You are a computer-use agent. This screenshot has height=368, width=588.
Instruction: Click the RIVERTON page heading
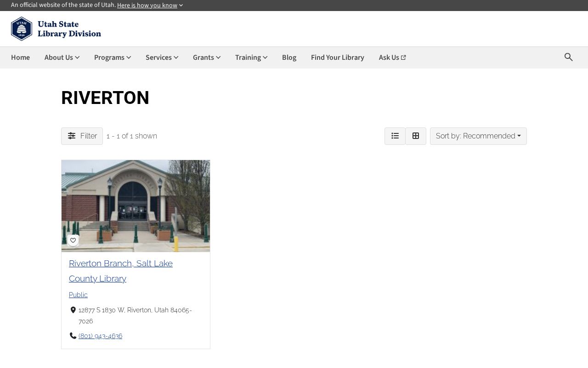click(x=105, y=98)
